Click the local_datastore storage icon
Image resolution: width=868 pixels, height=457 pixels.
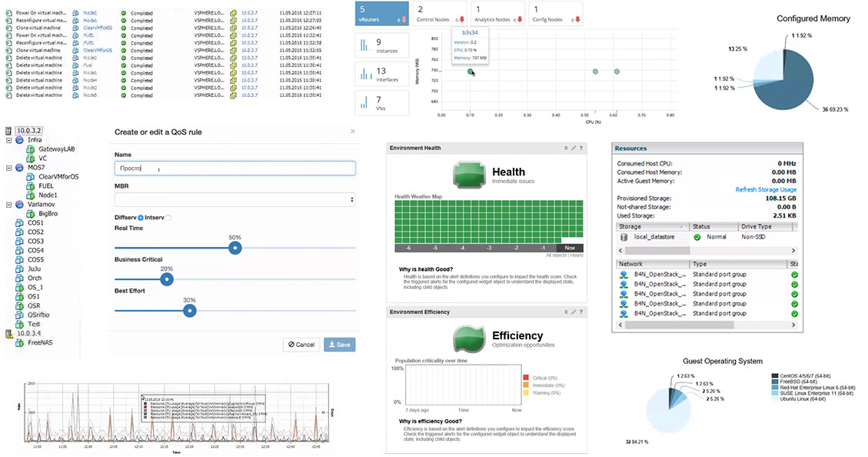tap(624, 237)
